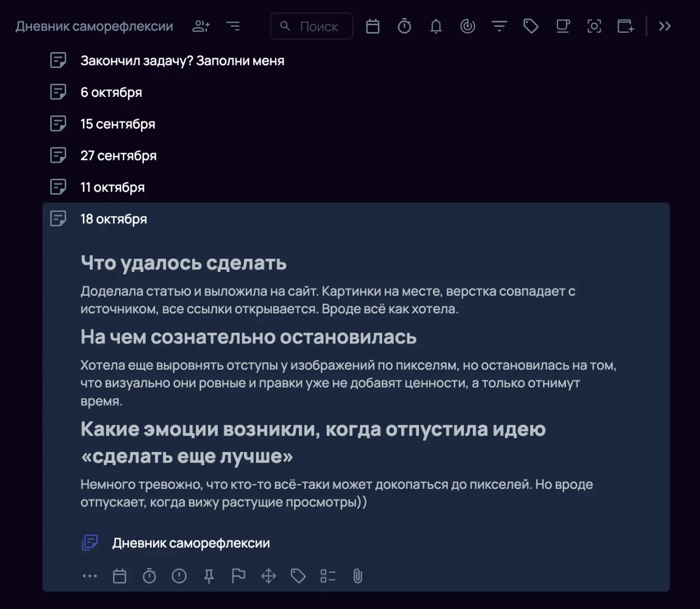
Task: Select the '27 сентября' entry
Action: click(118, 155)
